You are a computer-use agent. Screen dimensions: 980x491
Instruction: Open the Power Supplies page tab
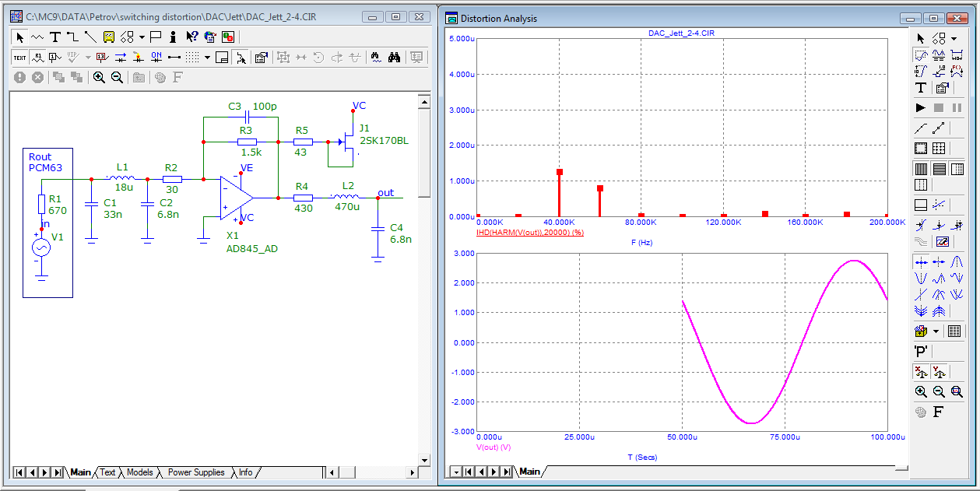pyautogui.click(x=196, y=472)
